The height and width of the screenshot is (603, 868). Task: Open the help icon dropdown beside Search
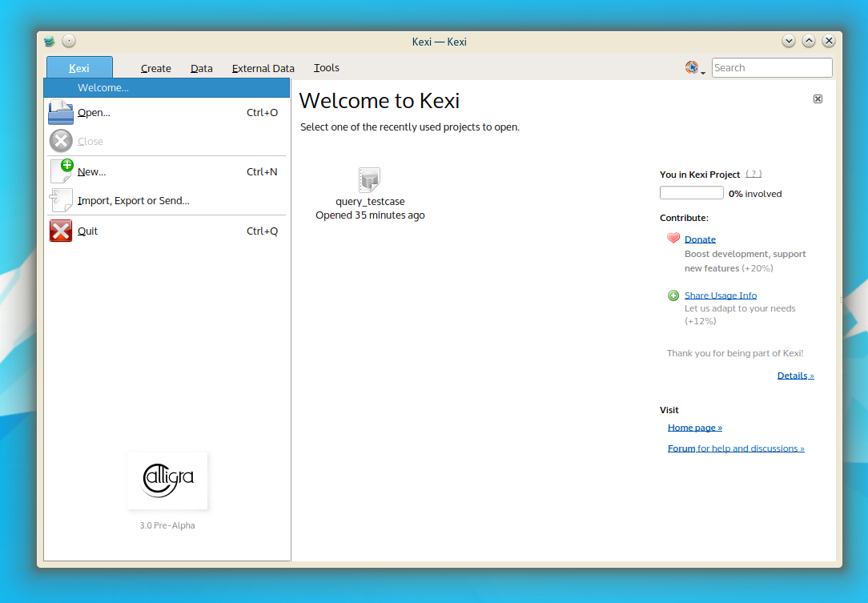coord(694,68)
